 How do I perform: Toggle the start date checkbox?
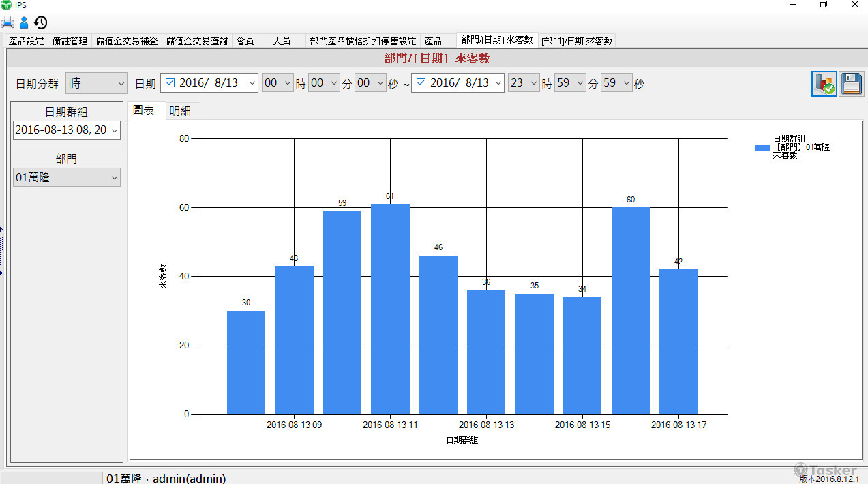(x=170, y=83)
